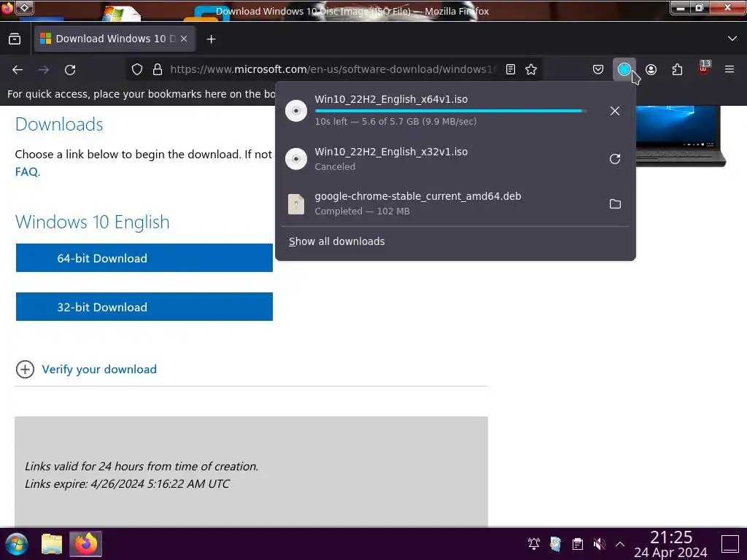Image resolution: width=747 pixels, height=560 pixels.
Task: Select Win10_22H2_English_x64v1.iso download entry
Action: [455, 110]
